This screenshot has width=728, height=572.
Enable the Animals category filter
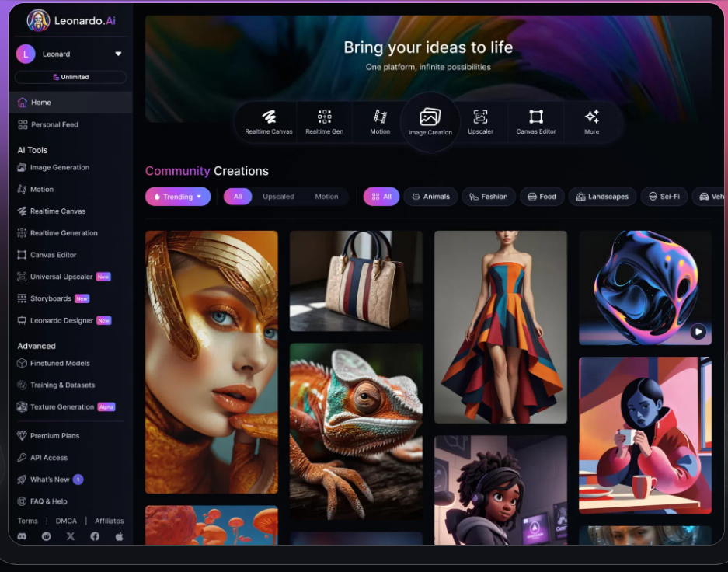[x=430, y=197]
